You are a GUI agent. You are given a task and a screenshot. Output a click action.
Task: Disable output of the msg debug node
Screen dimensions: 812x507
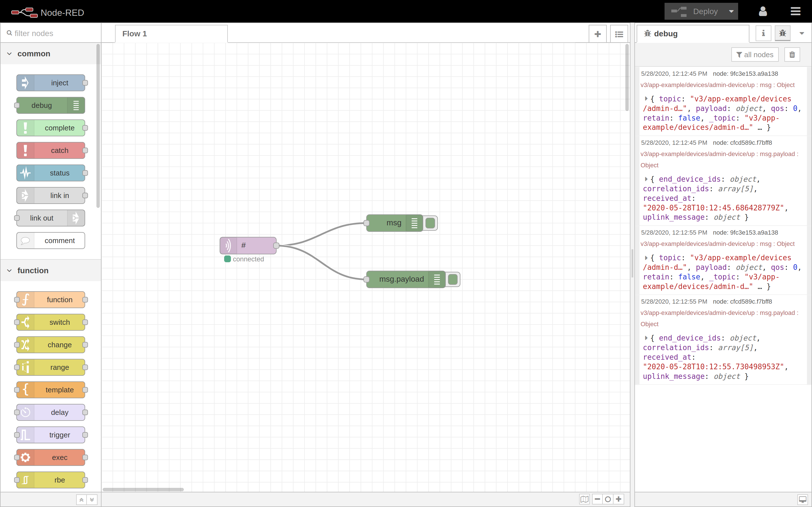click(x=431, y=223)
